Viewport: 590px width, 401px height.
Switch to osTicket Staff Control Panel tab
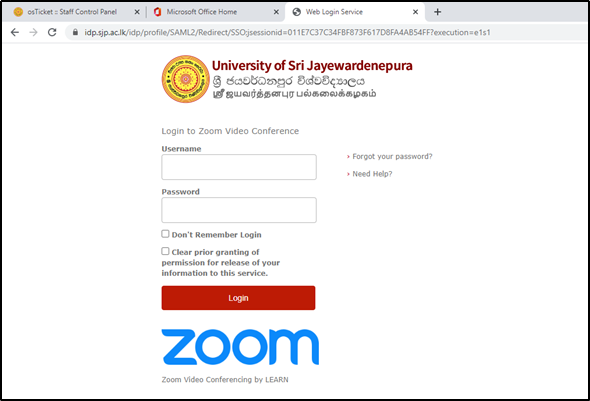click(71, 12)
